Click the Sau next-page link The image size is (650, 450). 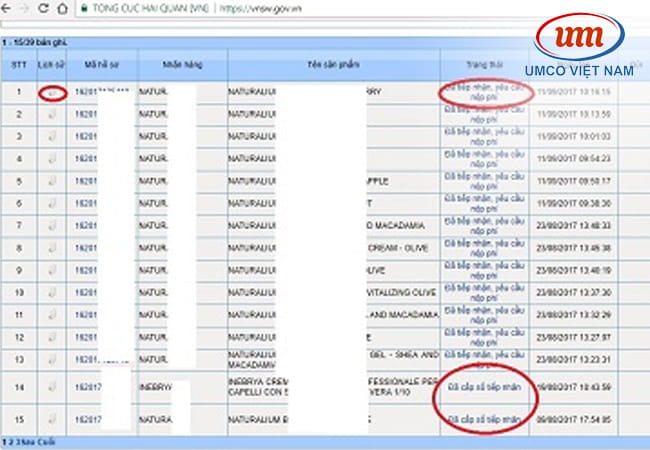coord(27,443)
